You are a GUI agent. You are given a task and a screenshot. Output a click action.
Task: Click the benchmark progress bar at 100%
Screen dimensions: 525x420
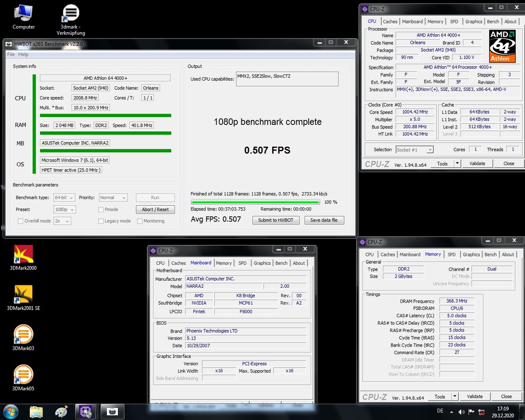click(255, 202)
